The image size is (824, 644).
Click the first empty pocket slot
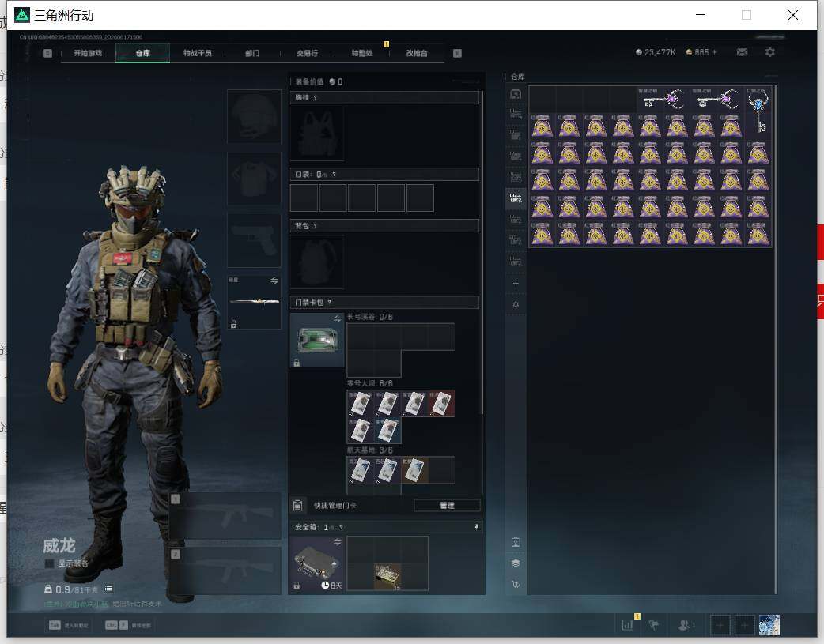coord(304,198)
